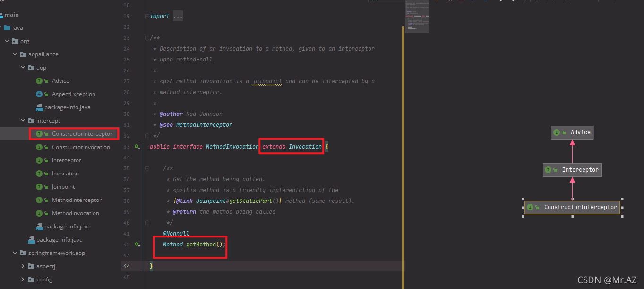Click the exception class icon beside AspectException
This screenshot has width=644, height=289.
(39, 94)
